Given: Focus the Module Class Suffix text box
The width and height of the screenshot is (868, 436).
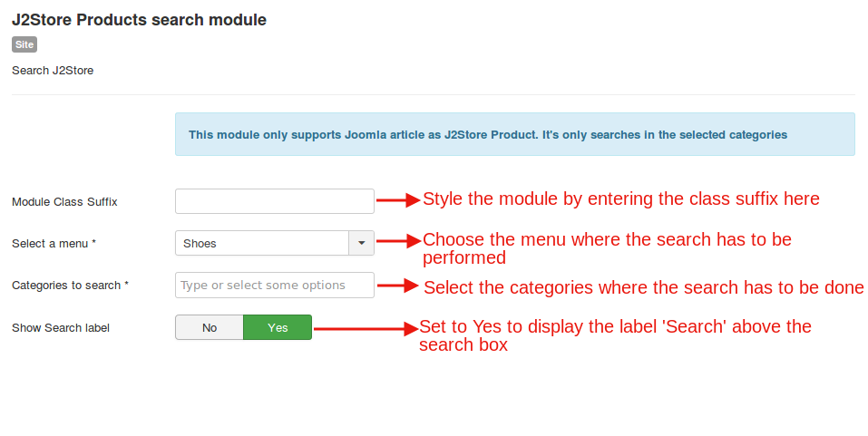Looking at the screenshot, I should pos(274,201).
